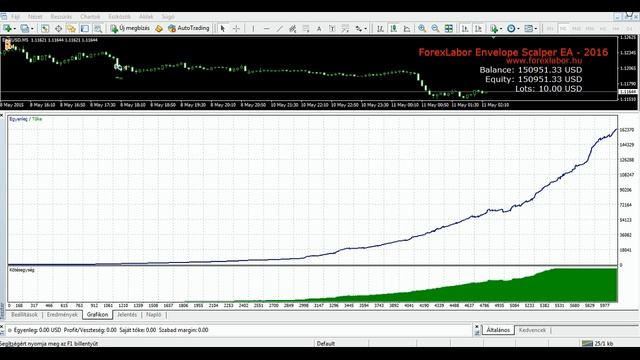Select the text tool marked A
This screenshot has height=360, width=640.
coord(319,28)
